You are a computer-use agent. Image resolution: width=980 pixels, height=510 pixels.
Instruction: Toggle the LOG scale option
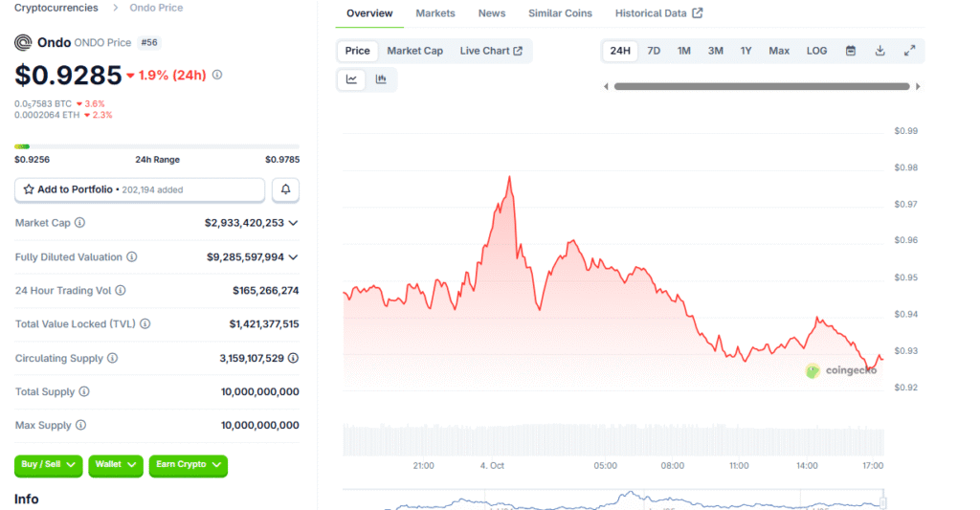816,51
